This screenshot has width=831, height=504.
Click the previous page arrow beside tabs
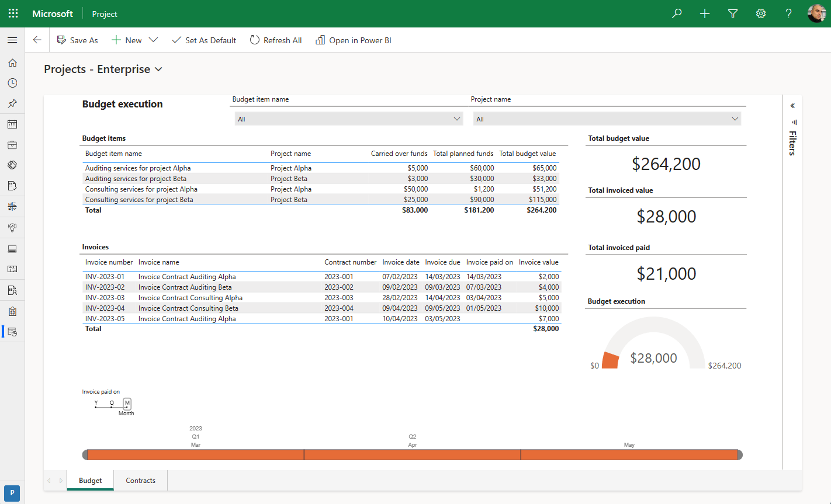[x=49, y=481]
